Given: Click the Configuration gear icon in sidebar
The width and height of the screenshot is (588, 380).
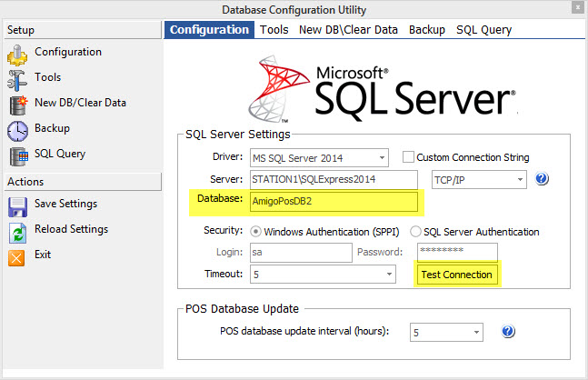Looking at the screenshot, I should point(17,55).
